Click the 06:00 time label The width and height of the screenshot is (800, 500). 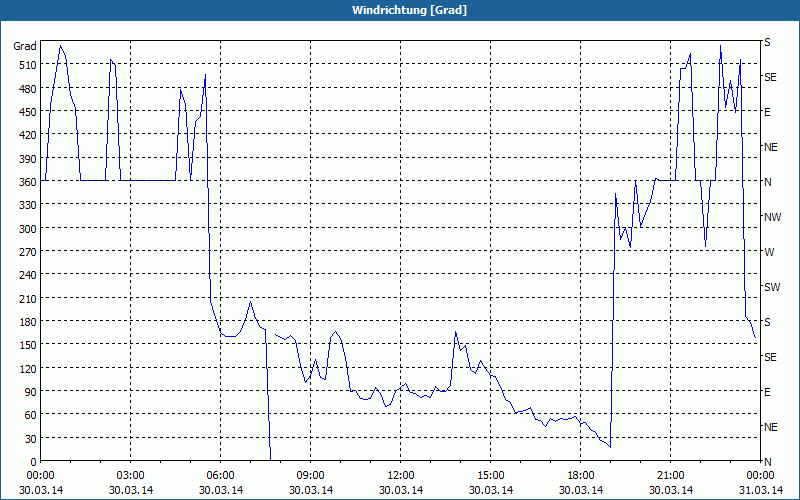coord(220,476)
